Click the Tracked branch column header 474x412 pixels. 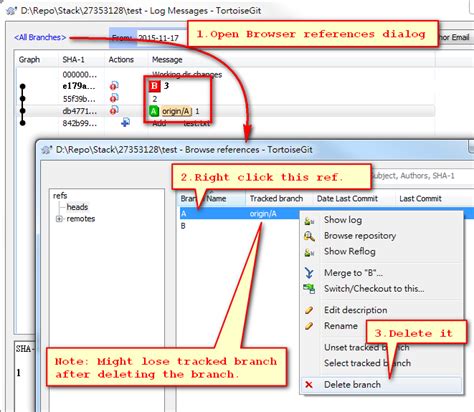[276, 199]
